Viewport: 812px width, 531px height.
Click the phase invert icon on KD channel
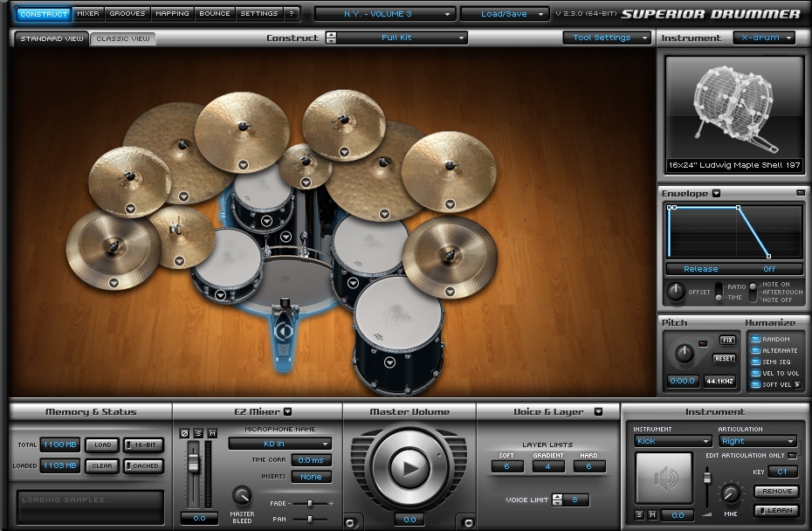184,434
